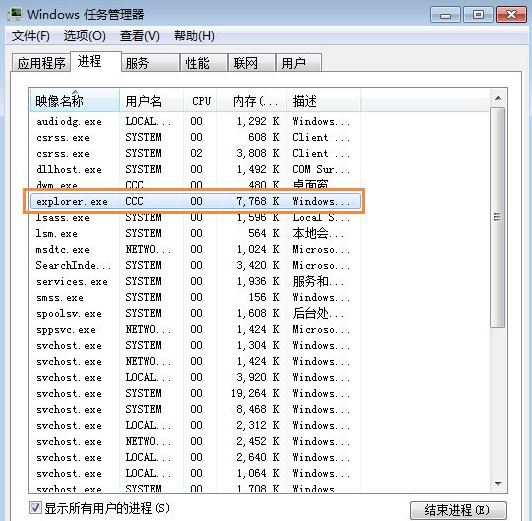Select the services.exe process

[195, 281]
